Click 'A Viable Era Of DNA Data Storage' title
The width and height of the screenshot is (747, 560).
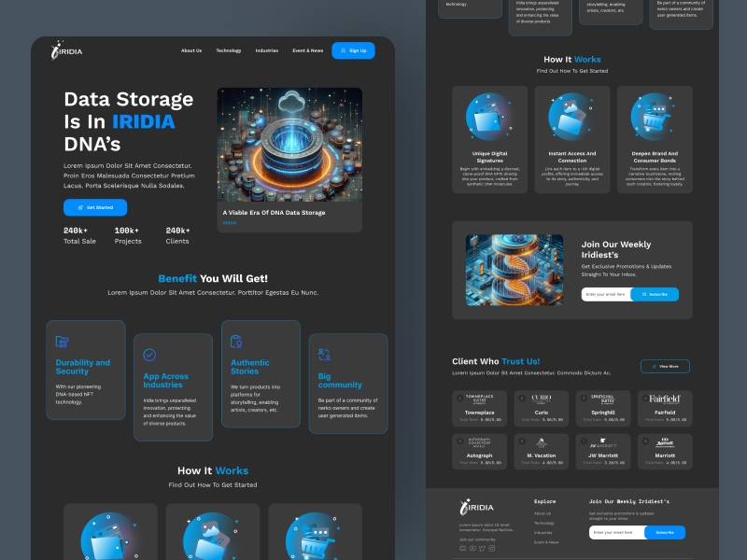pos(274,213)
